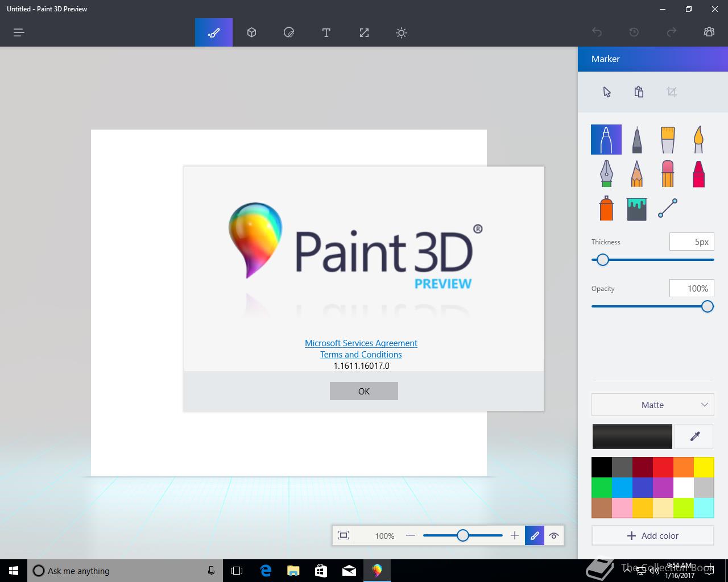Click the Opacity slider handle
Screen dimensions: 728x582
[707, 306]
